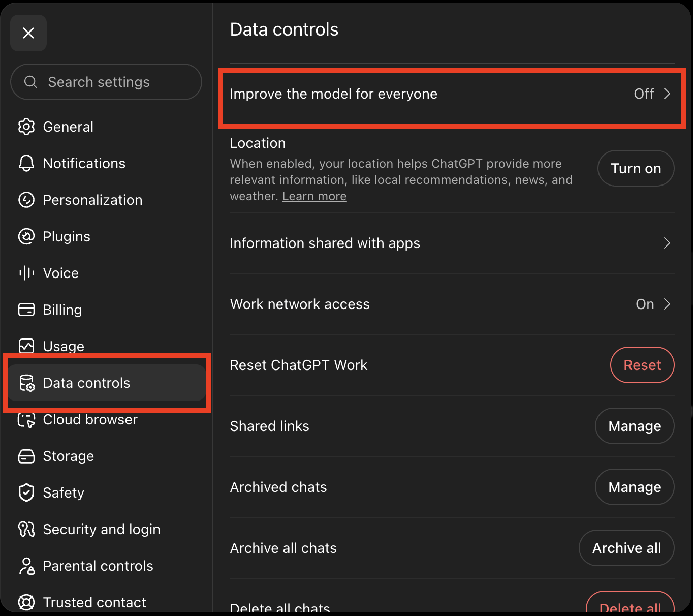Go to Personalization settings
The image size is (693, 616).
coord(106,200)
